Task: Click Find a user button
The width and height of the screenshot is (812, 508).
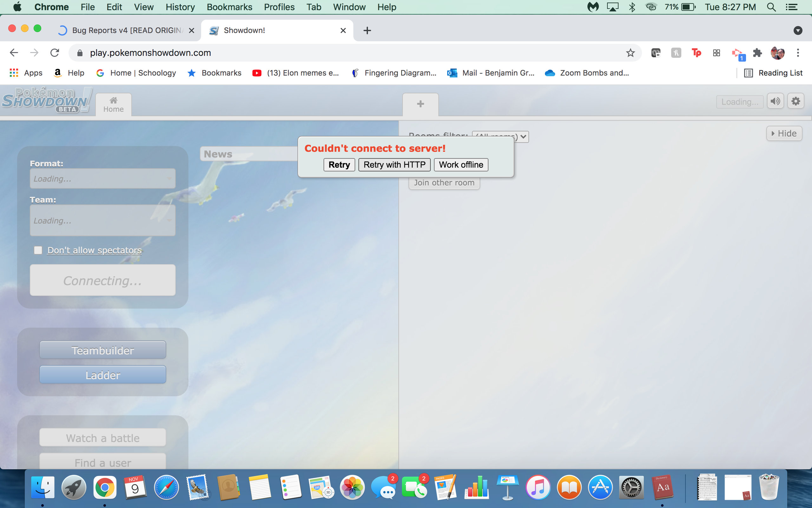Action: (103, 462)
